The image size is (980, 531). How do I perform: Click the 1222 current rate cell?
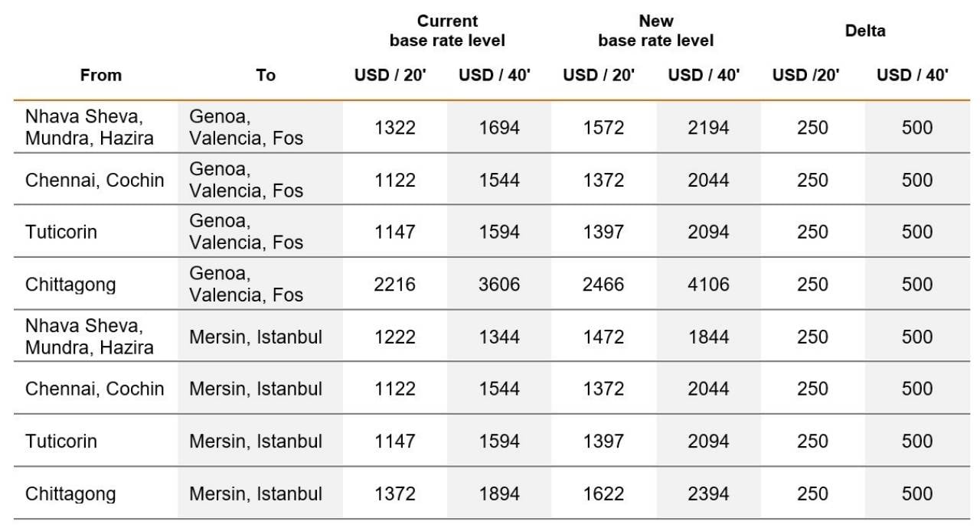pyautogui.click(x=395, y=337)
